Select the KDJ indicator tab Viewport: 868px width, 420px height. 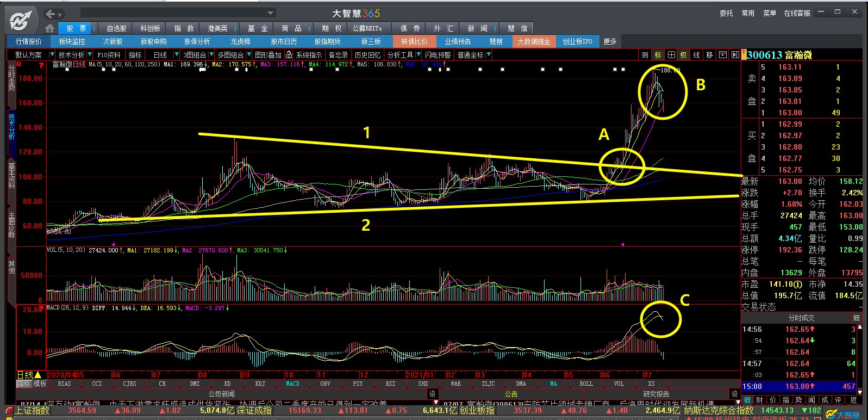click(x=260, y=384)
